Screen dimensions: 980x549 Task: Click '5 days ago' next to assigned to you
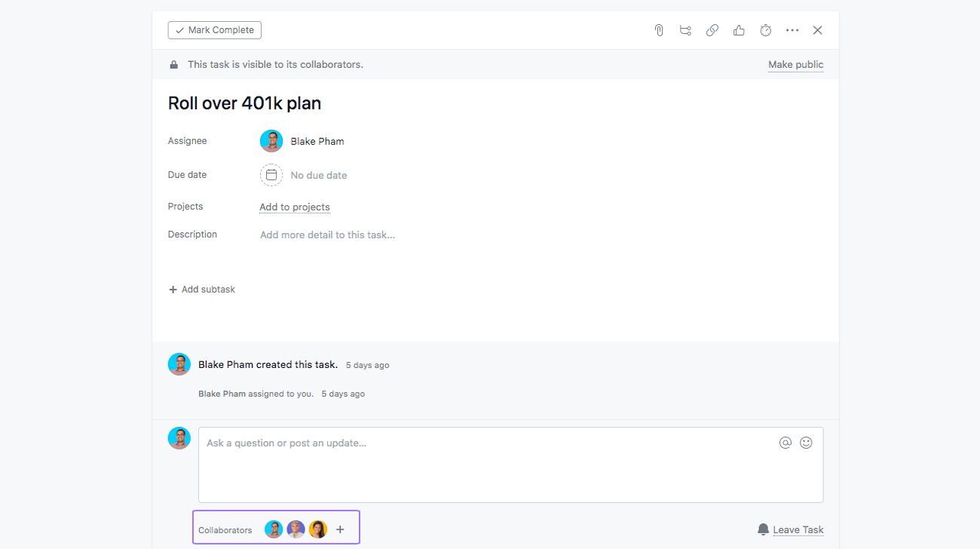click(343, 394)
